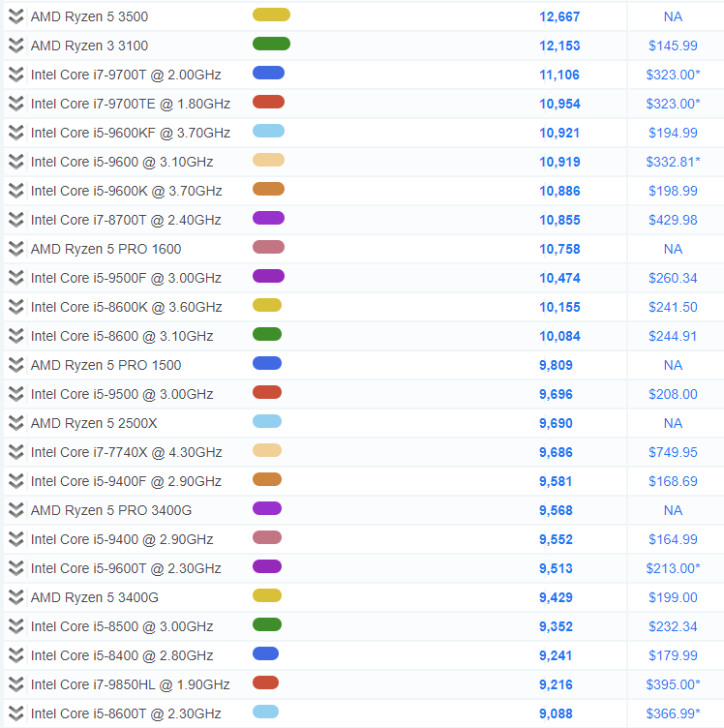Image resolution: width=724 pixels, height=728 pixels.
Task: Click the $241.50 price for Core i5-8600K
Action: tap(673, 307)
